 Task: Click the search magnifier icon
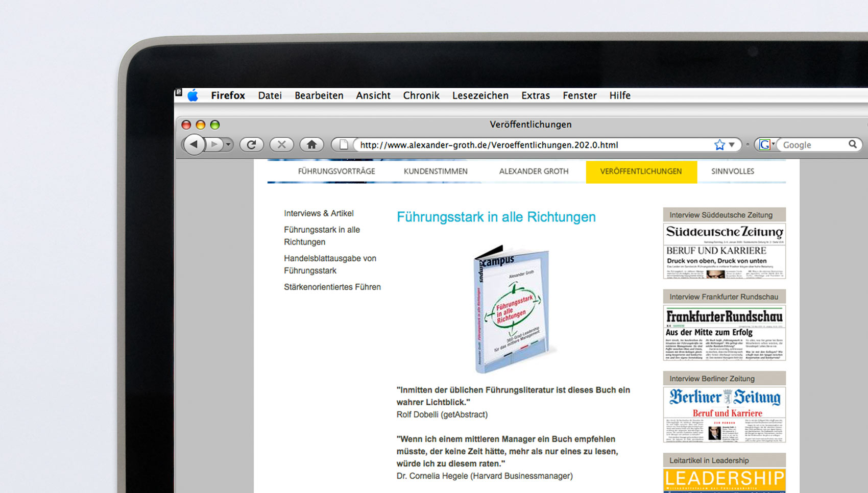(x=852, y=144)
